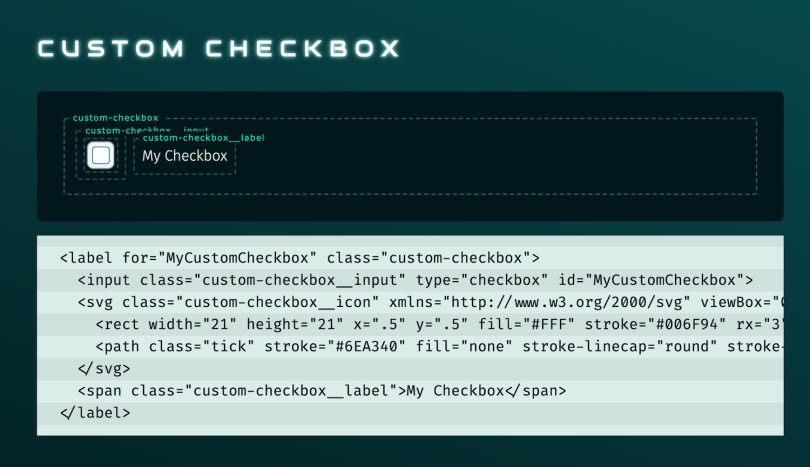Image resolution: width=810 pixels, height=467 pixels.
Task: Click the rect element code line
Action: tap(438, 324)
